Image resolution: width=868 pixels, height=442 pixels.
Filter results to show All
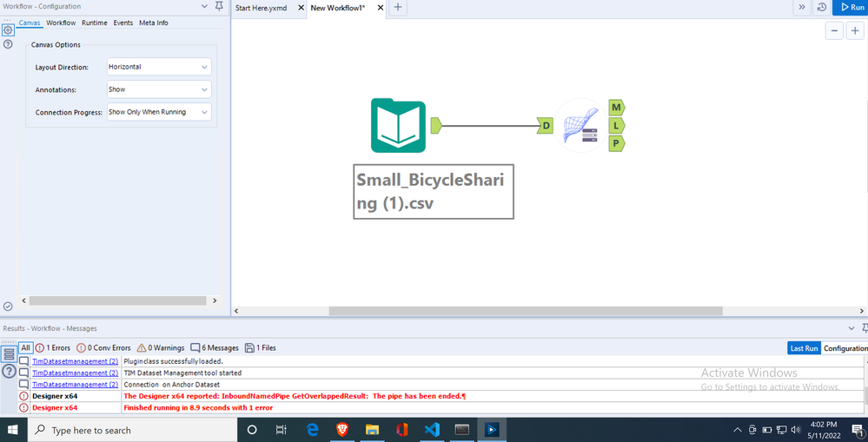click(25, 348)
